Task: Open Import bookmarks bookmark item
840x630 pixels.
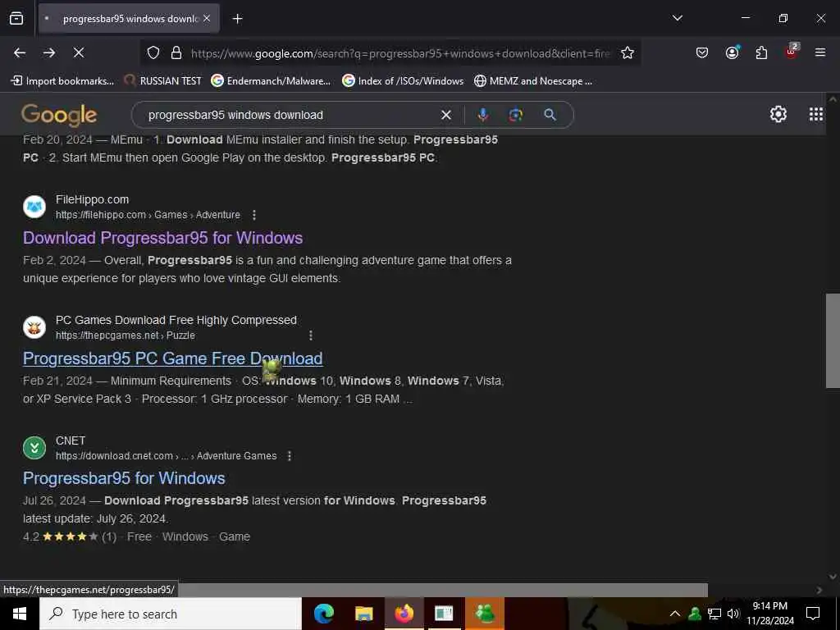Action: (x=62, y=81)
